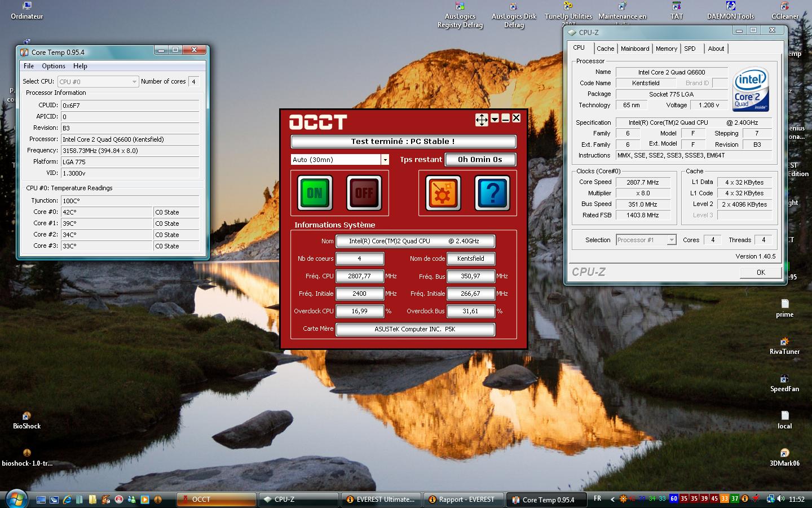Click the volume speaker tray icon

point(780,499)
